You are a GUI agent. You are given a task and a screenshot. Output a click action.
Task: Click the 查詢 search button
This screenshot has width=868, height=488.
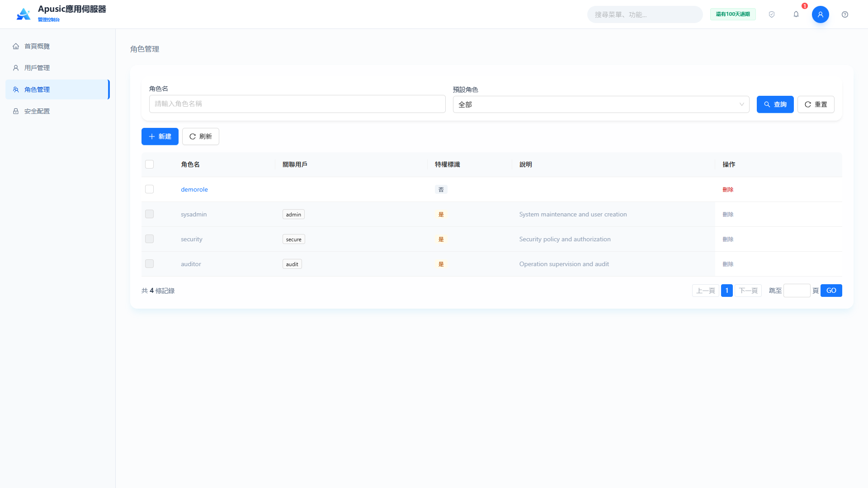coord(775,104)
